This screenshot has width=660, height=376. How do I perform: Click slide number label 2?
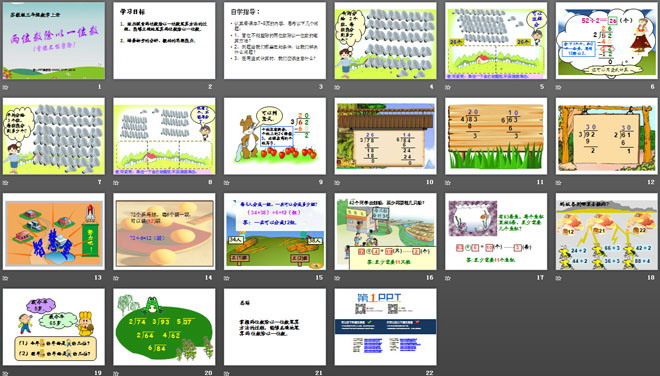(210, 87)
